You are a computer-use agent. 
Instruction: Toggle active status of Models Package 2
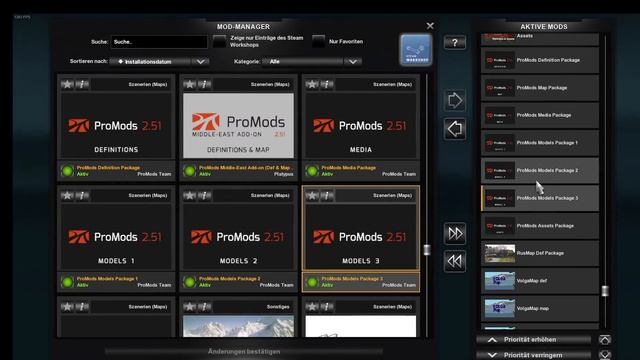pos(190,282)
